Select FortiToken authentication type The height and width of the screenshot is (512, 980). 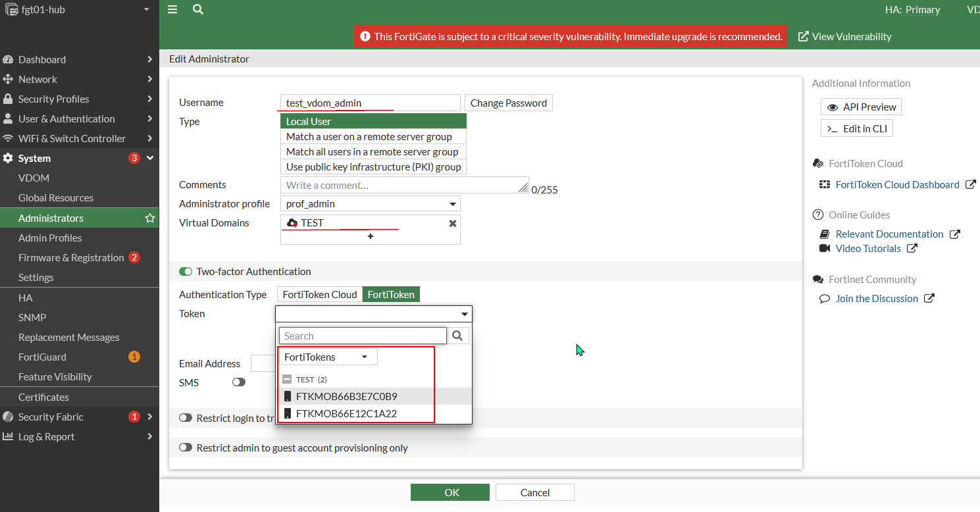pos(391,294)
